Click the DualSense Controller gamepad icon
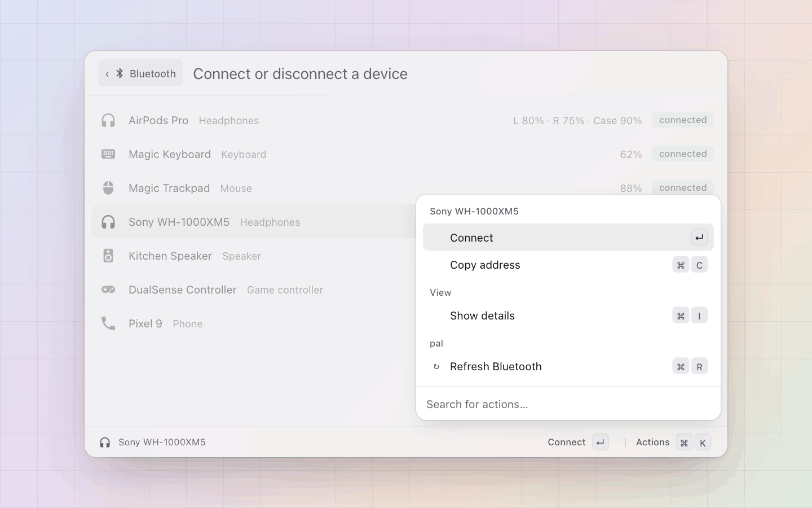 pos(108,290)
